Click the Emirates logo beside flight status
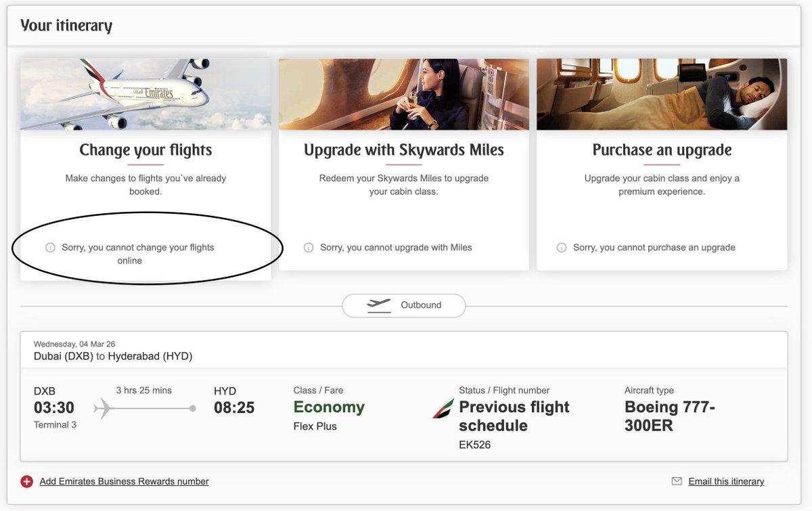Viewport: 812px width, 511px height. pyautogui.click(x=443, y=408)
